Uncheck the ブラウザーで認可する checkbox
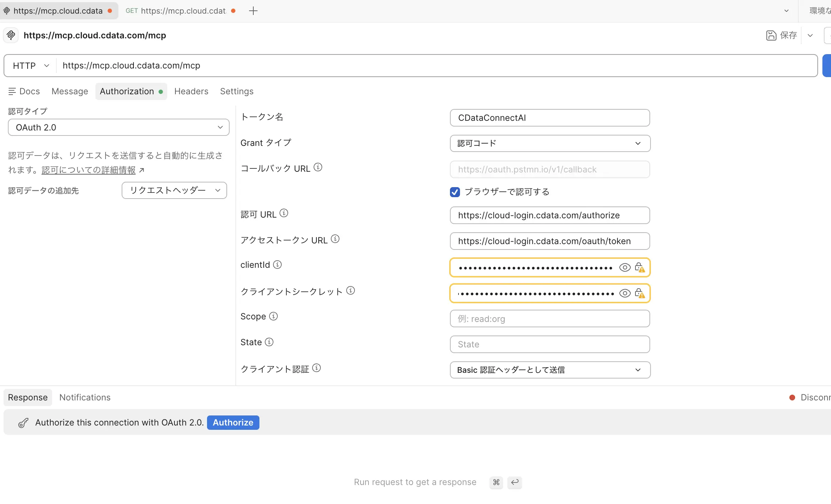Screen dimensions: 831x504 [454, 192]
